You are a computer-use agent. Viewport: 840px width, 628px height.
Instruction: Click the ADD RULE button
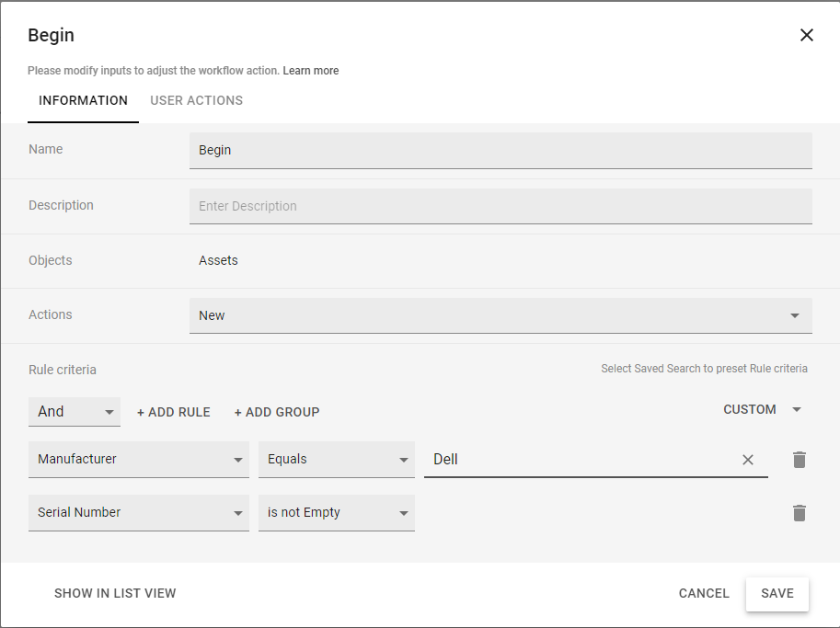pos(173,412)
